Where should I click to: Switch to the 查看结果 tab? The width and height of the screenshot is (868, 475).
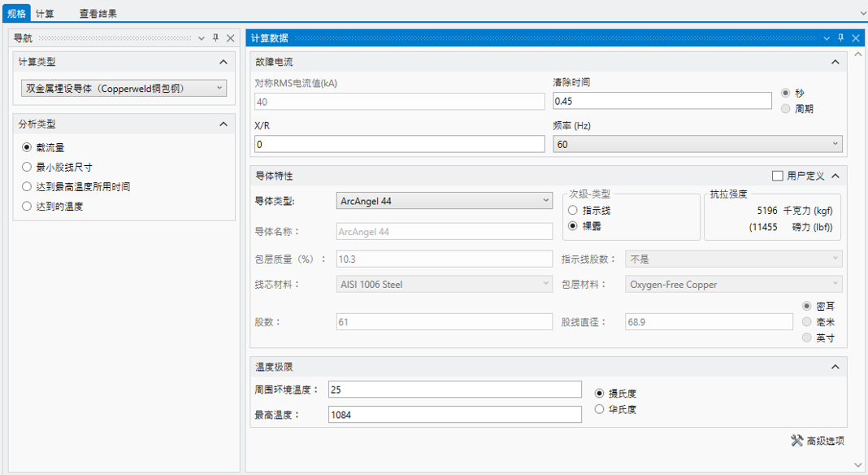(98, 14)
